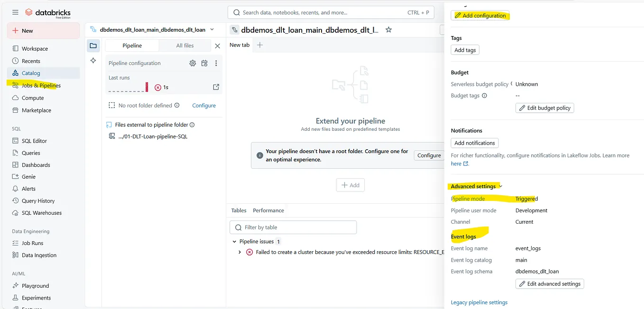This screenshot has height=309, width=644.
Task: Click the failed run status icon
Action: point(158,87)
